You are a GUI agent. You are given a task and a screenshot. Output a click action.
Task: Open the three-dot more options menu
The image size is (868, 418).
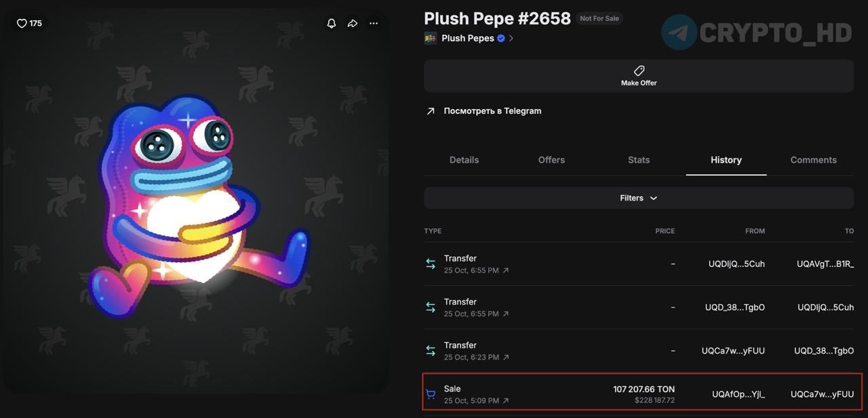pyautogui.click(x=374, y=24)
